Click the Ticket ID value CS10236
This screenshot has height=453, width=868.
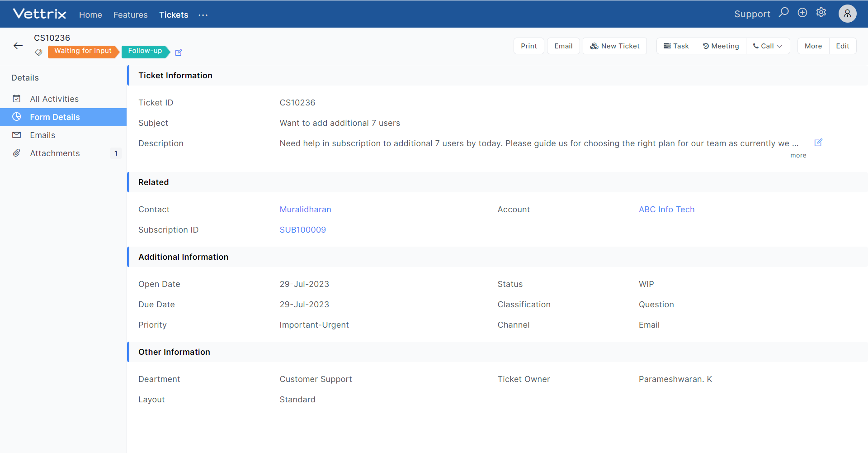click(297, 102)
